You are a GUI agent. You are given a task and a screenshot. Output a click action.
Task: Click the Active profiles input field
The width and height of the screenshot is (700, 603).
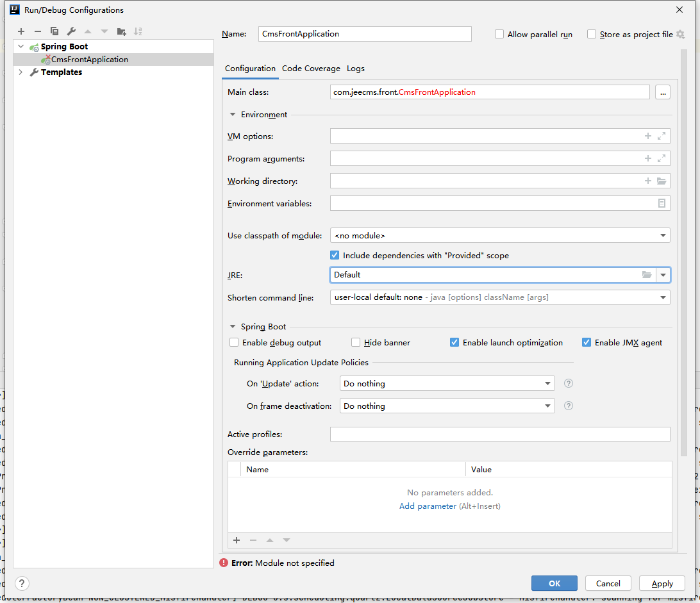click(x=499, y=434)
